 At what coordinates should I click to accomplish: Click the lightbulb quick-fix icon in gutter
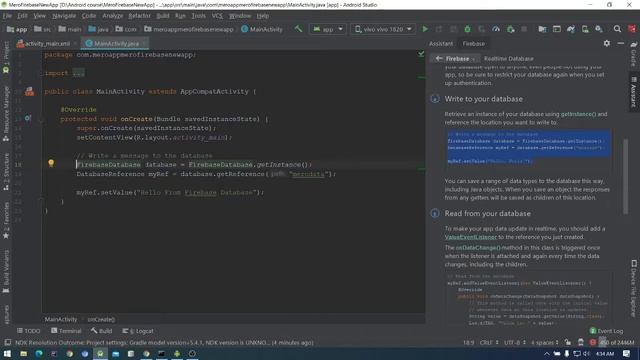pyautogui.click(x=51, y=163)
